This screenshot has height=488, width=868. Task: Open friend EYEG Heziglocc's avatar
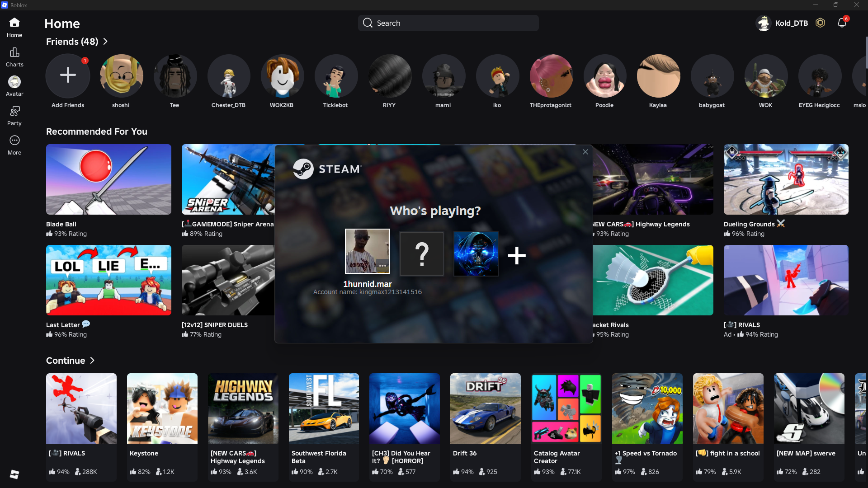pyautogui.click(x=820, y=76)
